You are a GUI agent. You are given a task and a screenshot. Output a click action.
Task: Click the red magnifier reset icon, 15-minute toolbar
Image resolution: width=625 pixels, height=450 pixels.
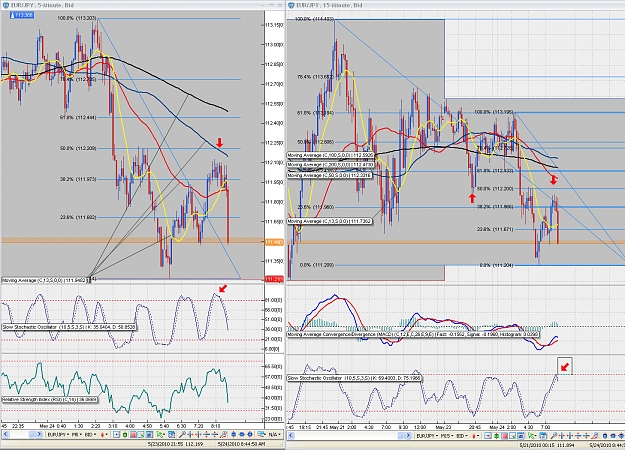click(594, 436)
